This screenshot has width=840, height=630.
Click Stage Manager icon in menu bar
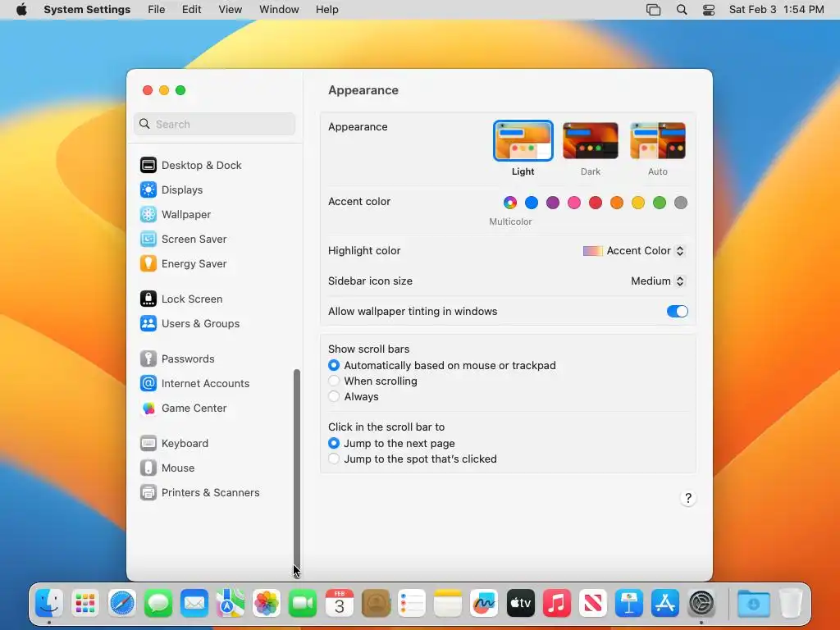(653, 10)
